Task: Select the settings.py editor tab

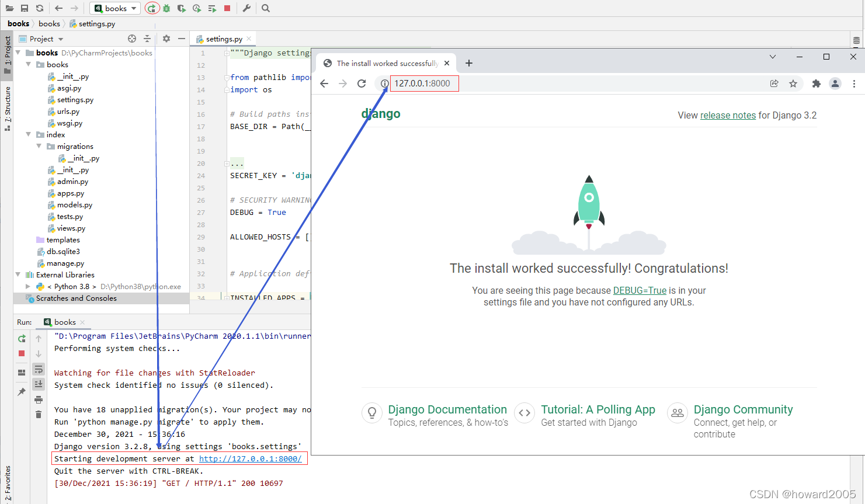Action: pos(224,39)
